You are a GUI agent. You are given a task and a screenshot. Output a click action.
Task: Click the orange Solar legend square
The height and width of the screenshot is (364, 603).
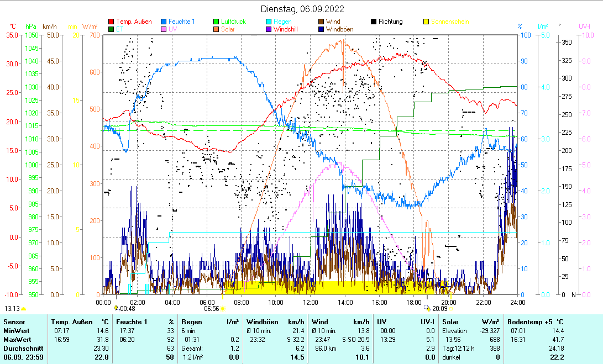216,29
